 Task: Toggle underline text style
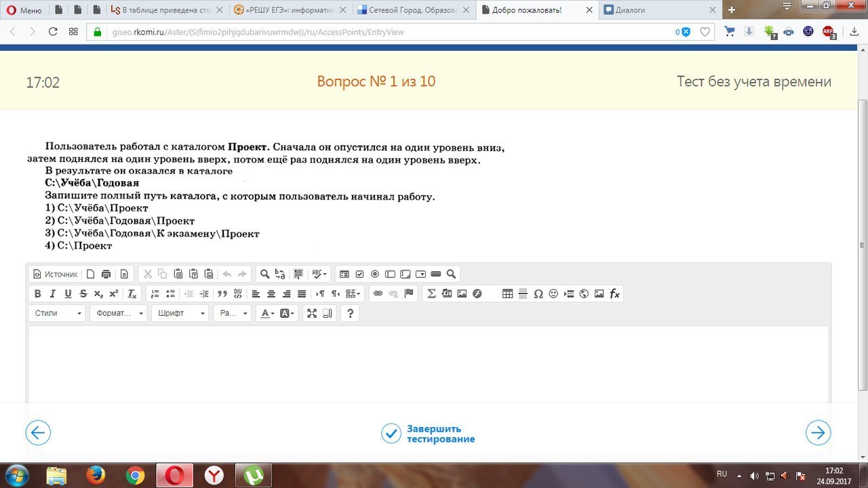68,293
